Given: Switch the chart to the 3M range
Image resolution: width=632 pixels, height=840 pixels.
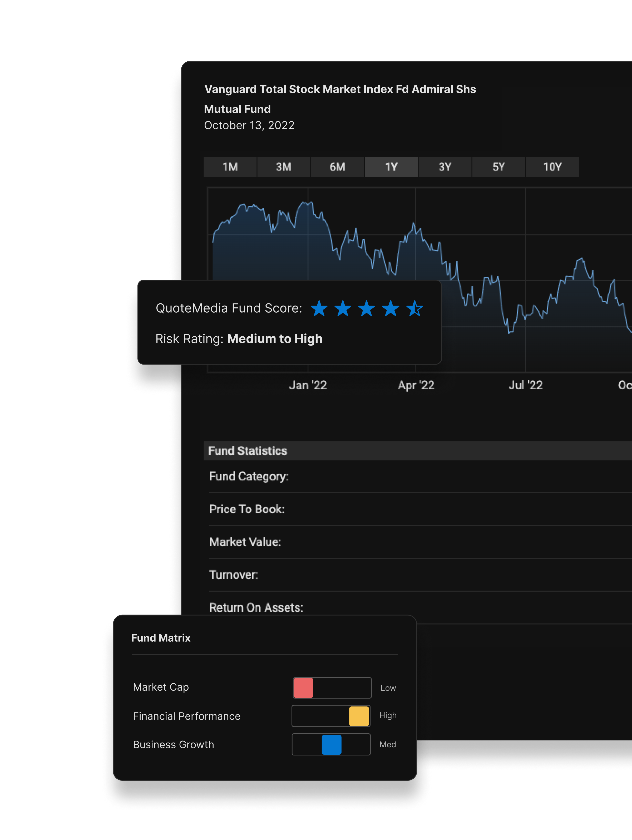Looking at the screenshot, I should point(284,167).
